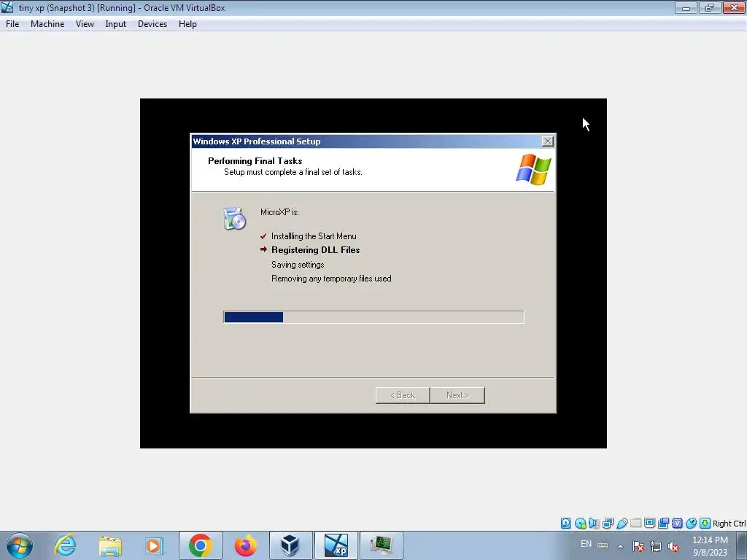The image size is (747, 560).
Task: Switch to VirtualBox Manager taskbar icon
Action: click(290, 545)
